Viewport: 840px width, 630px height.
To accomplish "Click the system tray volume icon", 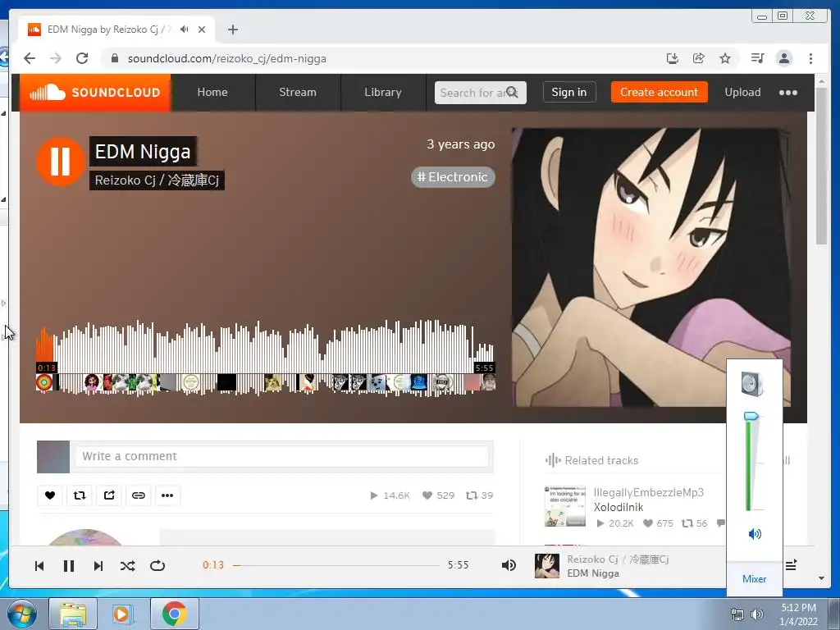I will click(757, 615).
